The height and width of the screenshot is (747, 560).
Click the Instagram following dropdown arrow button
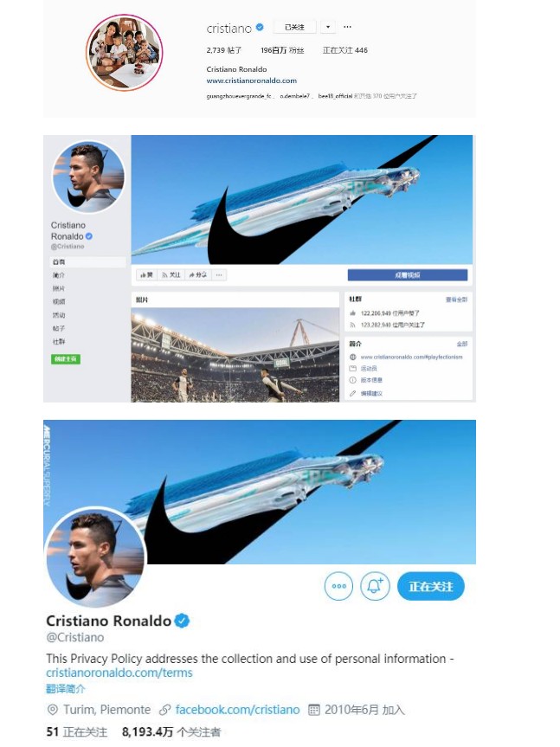[328, 27]
